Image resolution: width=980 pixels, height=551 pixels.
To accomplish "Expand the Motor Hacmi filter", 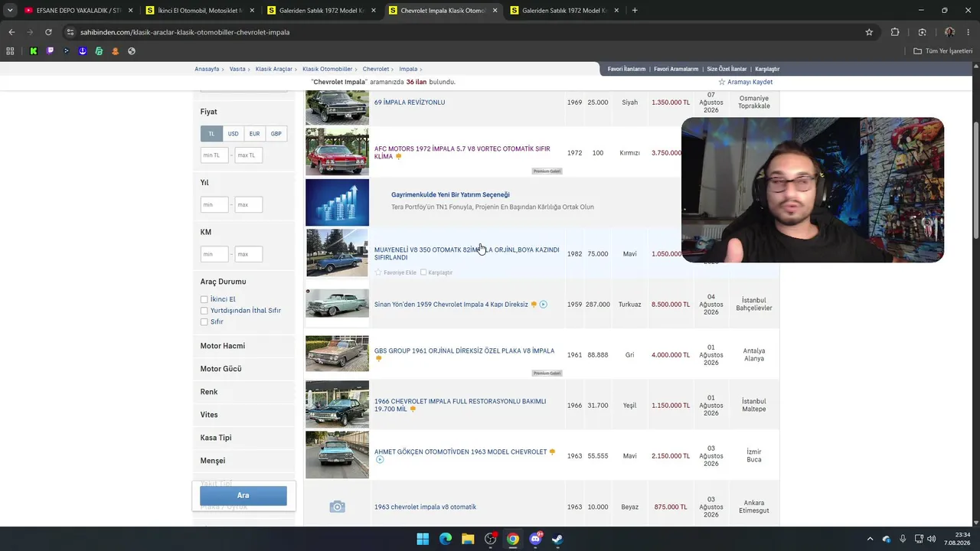I will tap(223, 346).
